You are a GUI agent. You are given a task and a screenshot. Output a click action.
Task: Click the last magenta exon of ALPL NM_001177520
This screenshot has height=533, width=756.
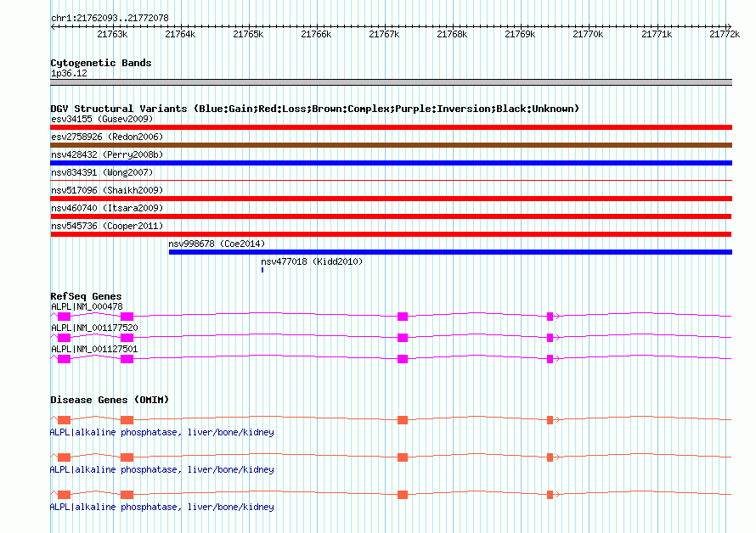point(550,338)
